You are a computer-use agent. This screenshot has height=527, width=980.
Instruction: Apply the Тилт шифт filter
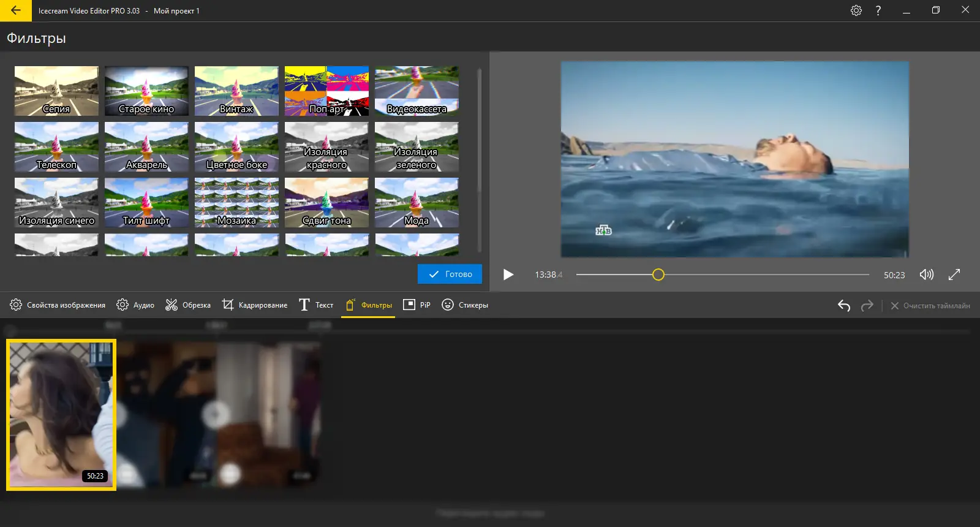click(x=146, y=202)
